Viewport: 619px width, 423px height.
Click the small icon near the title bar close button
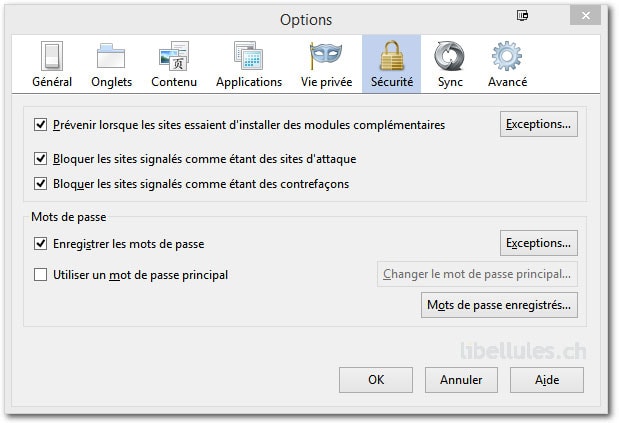(522, 15)
